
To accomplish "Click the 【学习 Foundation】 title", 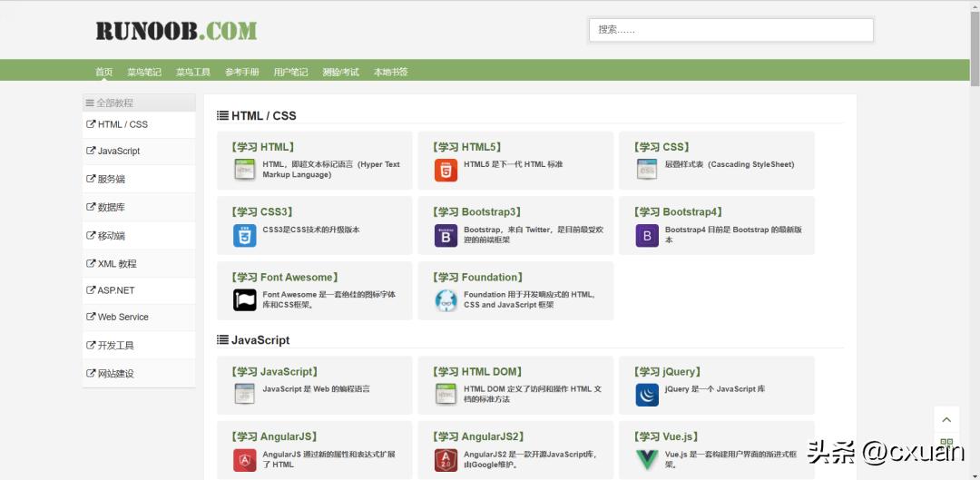I will pyautogui.click(x=477, y=277).
